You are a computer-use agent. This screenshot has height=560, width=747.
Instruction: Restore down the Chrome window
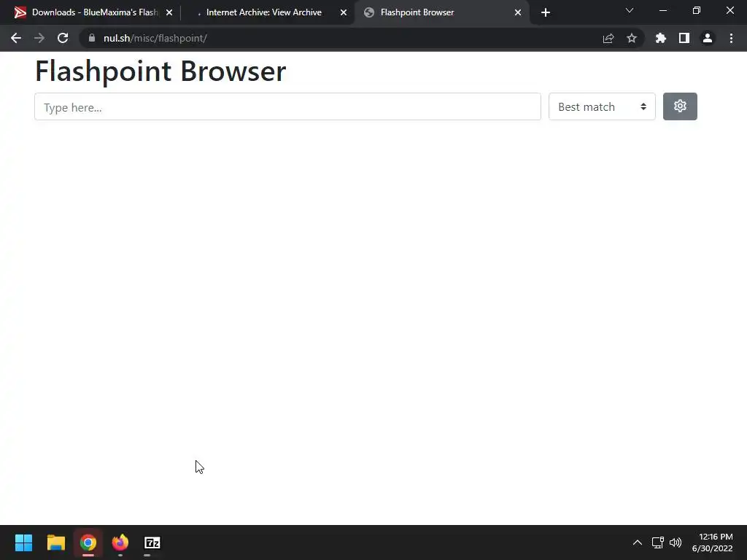pyautogui.click(x=697, y=10)
